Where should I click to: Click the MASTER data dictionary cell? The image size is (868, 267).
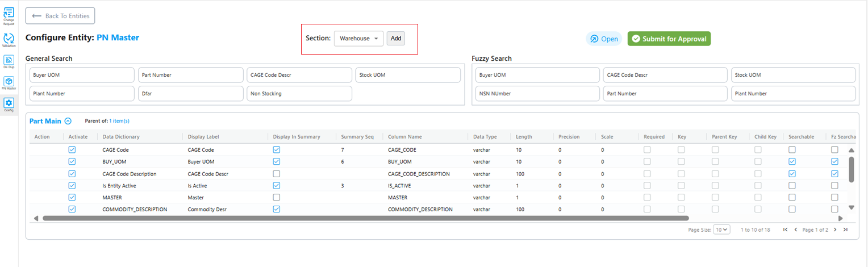112,198
